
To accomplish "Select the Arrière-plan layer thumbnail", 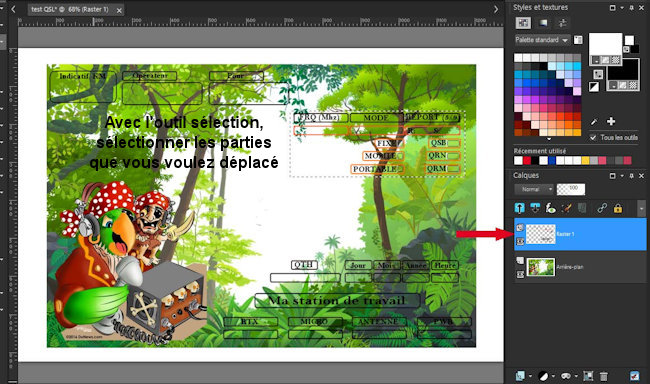I will click(541, 267).
